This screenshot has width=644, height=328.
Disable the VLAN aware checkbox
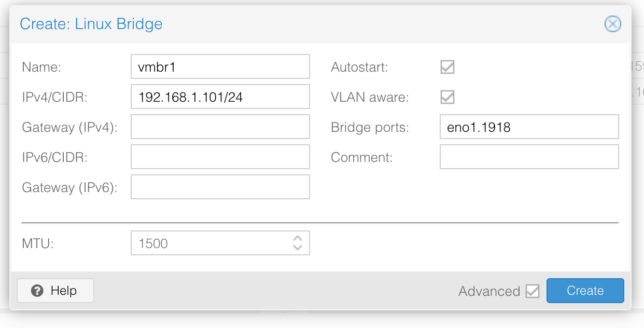447,97
